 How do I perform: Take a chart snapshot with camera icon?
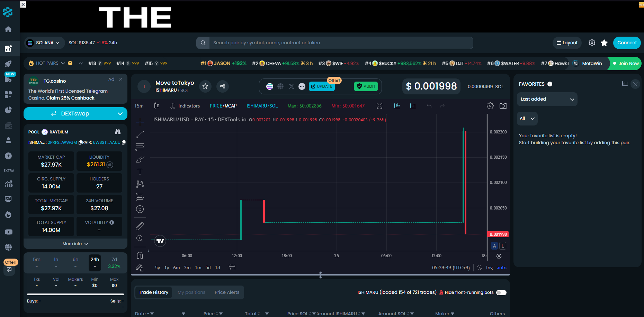click(503, 106)
